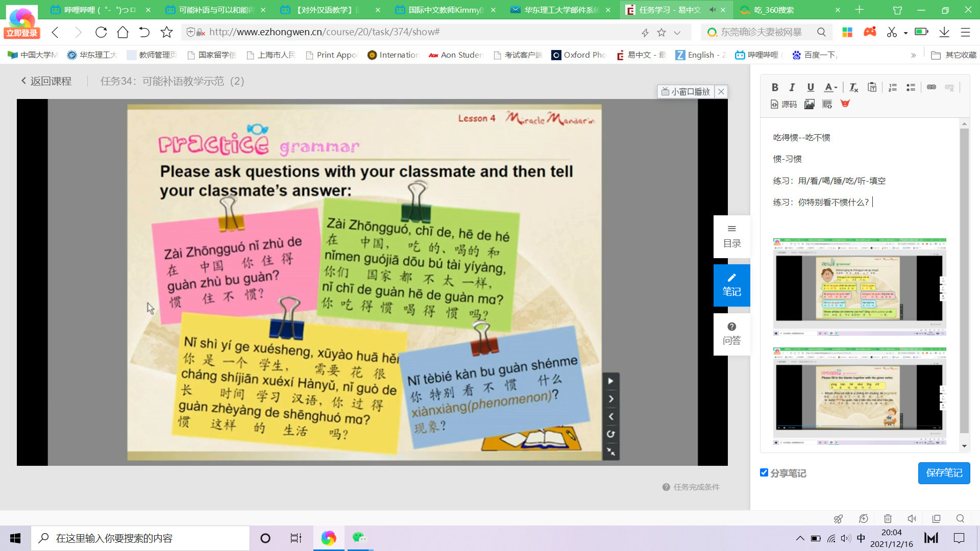
Task: Go to the previous slide arrow
Action: click(x=610, y=417)
